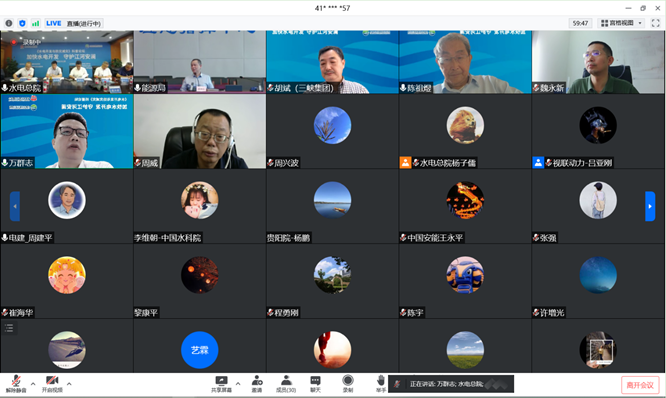The image size is (666, 398).
Task: Click the runner silhouette avatar
Action: tap(332, 350)
